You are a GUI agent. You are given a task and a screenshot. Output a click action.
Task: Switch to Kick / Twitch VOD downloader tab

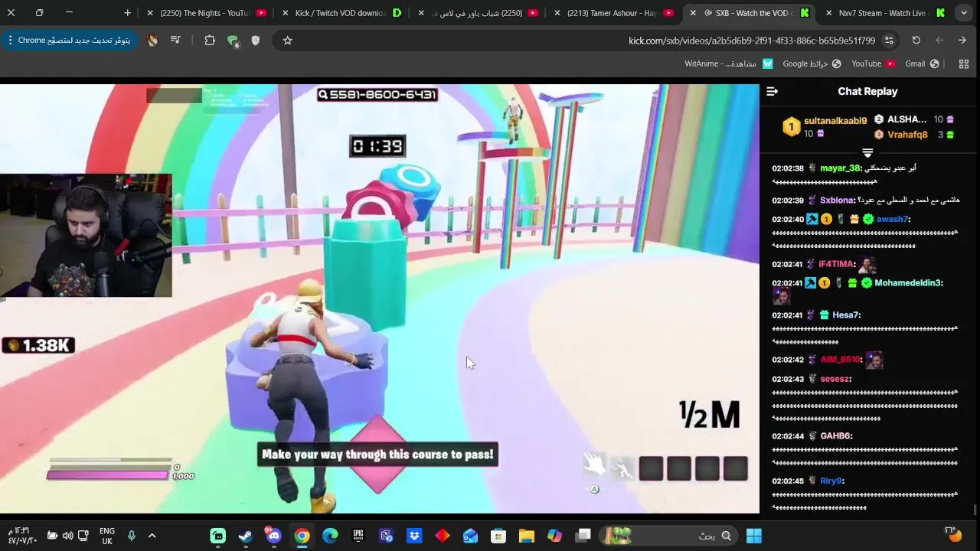pos(341,13)
